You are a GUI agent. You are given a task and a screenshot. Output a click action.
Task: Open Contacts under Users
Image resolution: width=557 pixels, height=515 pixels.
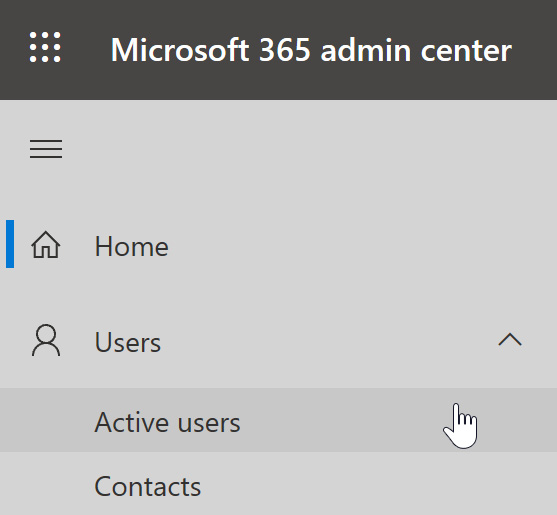tap(278, 484)
